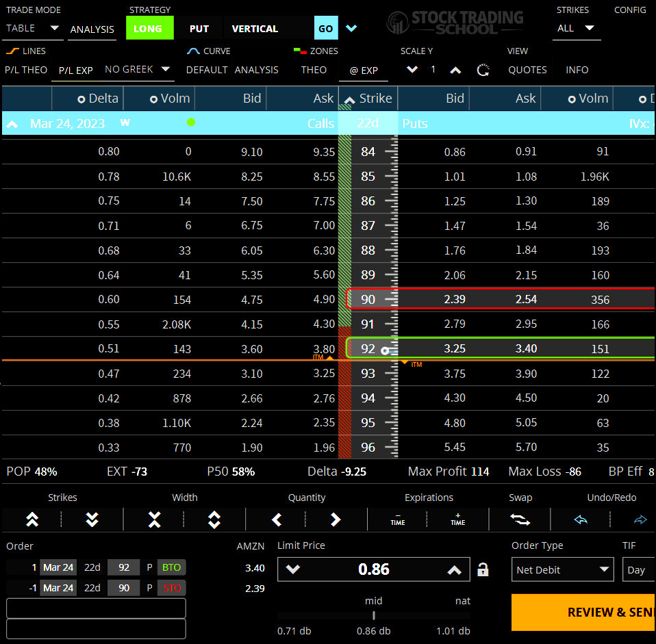656x644 pixels.
Task: Select the ANALYSIS curve option
Action: tap(257, 70)
